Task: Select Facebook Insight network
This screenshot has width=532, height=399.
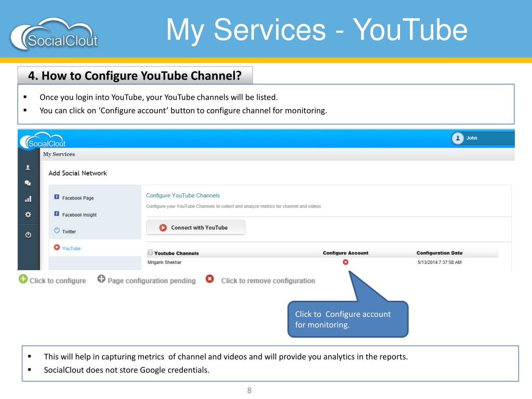Action: pos(79,215)
